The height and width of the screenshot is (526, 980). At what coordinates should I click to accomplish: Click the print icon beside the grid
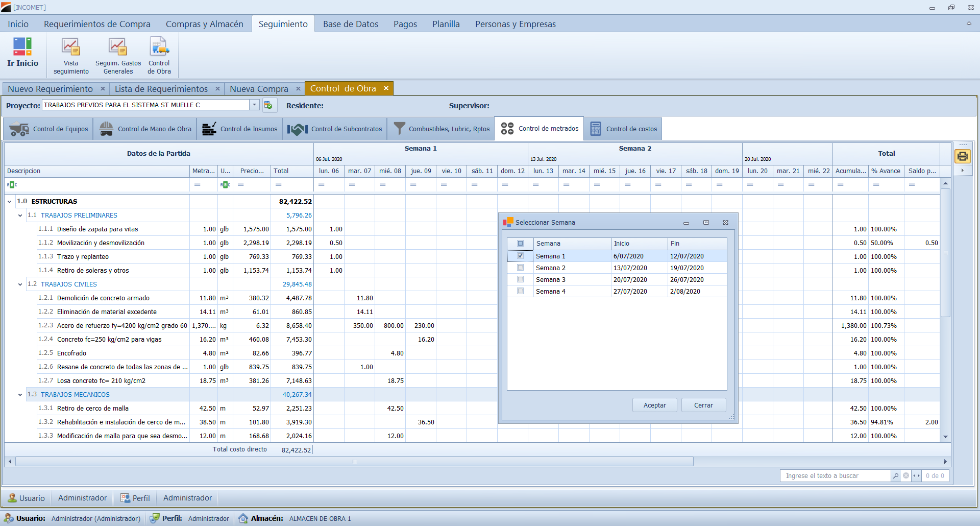[x=962, y=156]
